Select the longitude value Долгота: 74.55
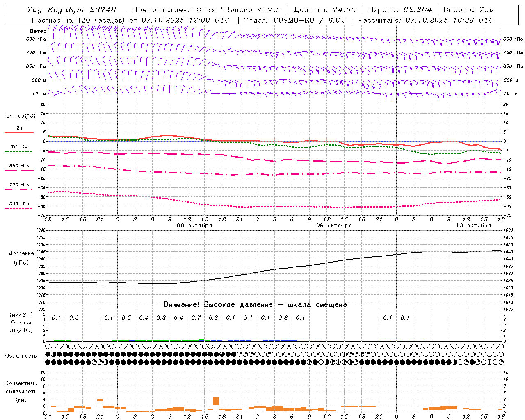The image size is (525, 420). pos(325,10)
